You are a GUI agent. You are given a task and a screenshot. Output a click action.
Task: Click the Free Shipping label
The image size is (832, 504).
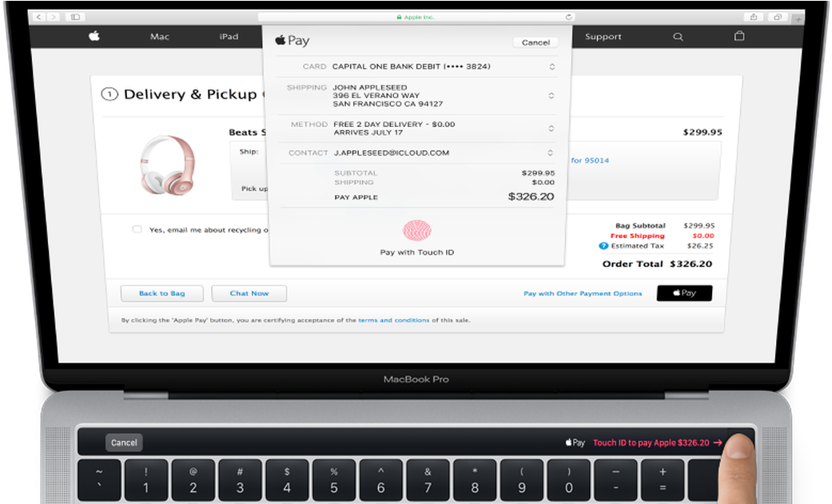[x=637, y=236]
